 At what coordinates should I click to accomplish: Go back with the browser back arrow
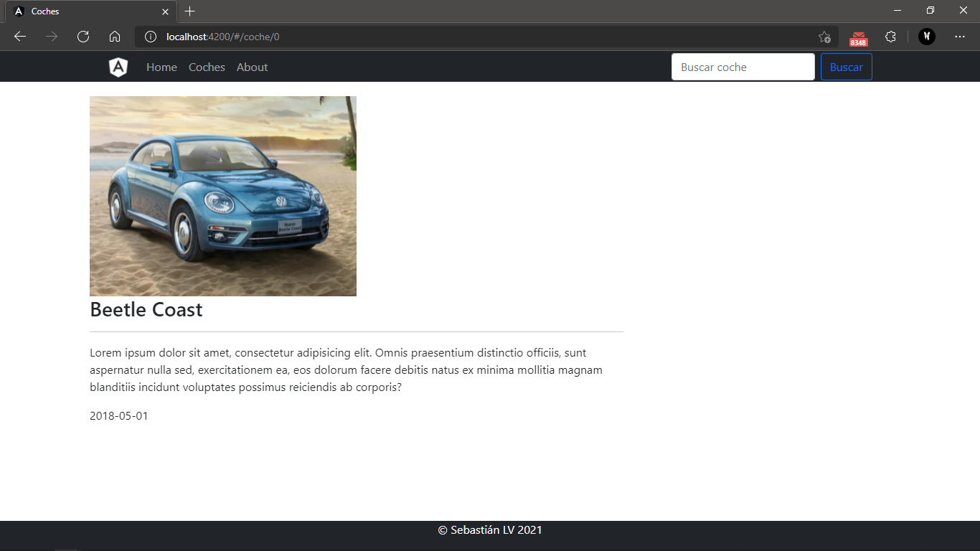(20, 37)
